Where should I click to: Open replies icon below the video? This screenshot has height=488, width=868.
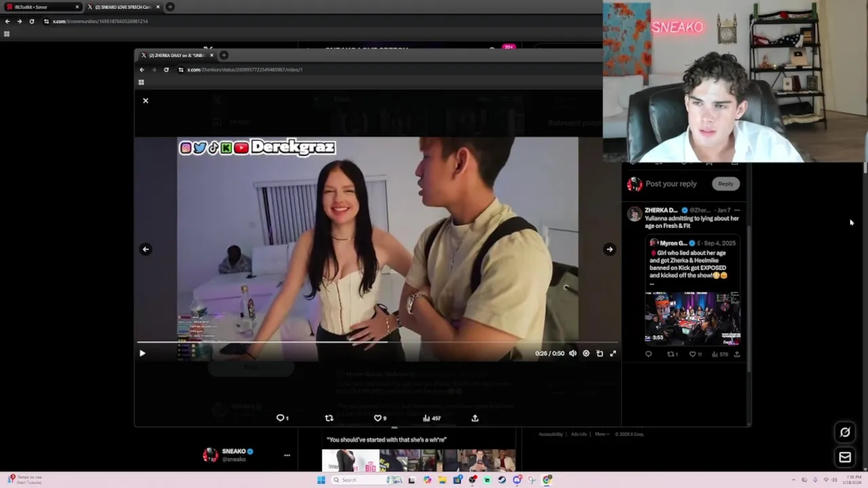(281, 418)
